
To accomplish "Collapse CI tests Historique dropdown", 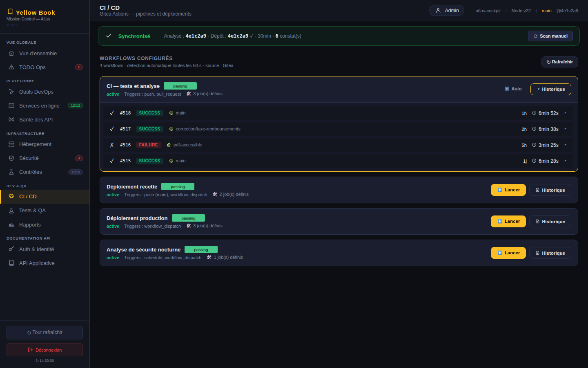I will pyautogui.click(x=551, y=89).
